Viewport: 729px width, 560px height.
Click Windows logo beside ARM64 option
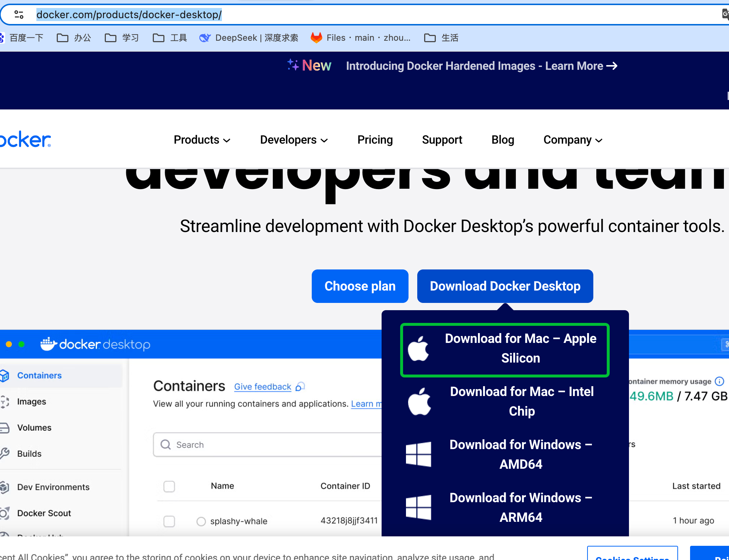point(418,508)
